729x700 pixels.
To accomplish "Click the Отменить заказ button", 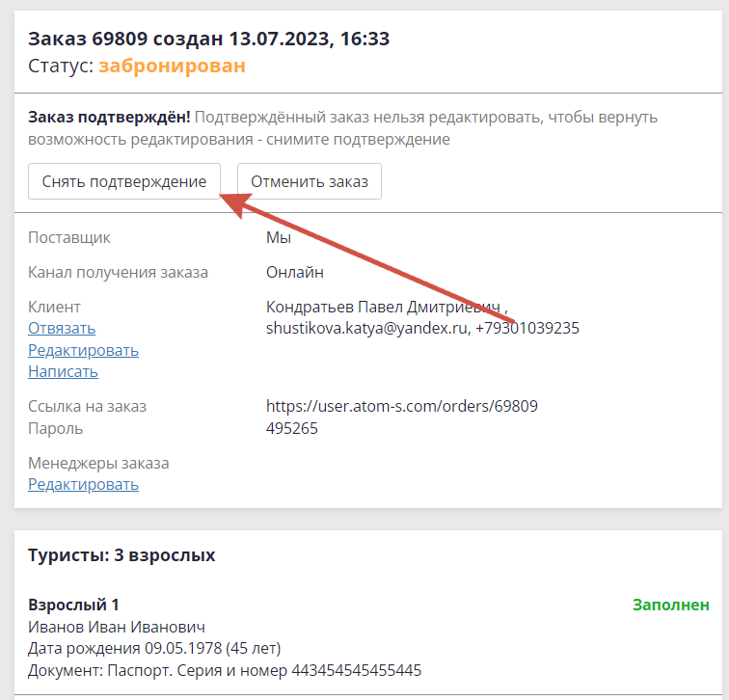I will point(310,181).
